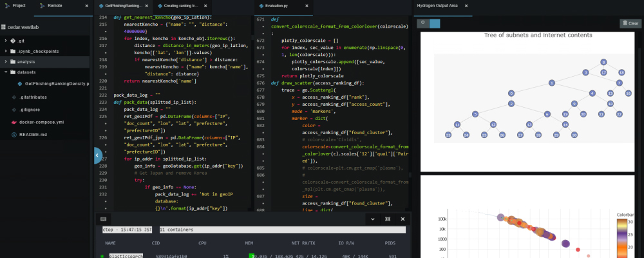Image resolution: width=644 pixels, height=258 pixels.
Task: Clear the Hydrogen output area
Action: pos(630,23)
